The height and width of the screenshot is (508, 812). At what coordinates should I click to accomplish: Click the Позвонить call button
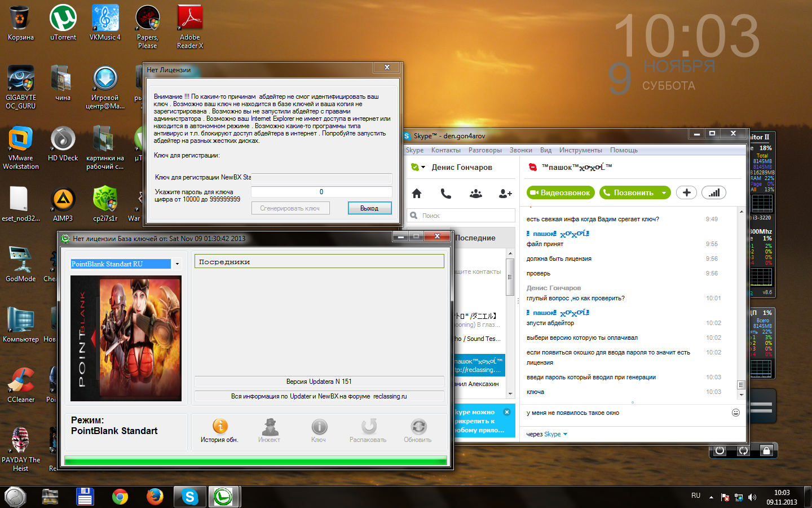click(x=629, y=192)
